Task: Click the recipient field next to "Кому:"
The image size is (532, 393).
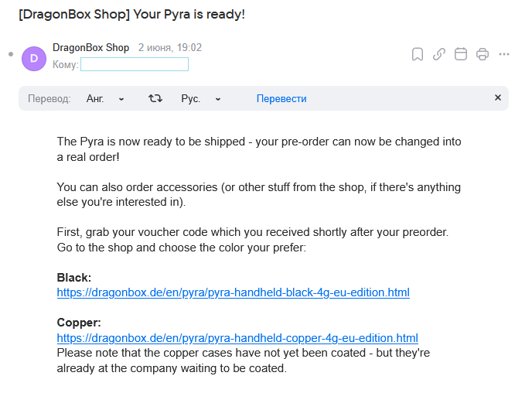Action: [x=135, y=64]
